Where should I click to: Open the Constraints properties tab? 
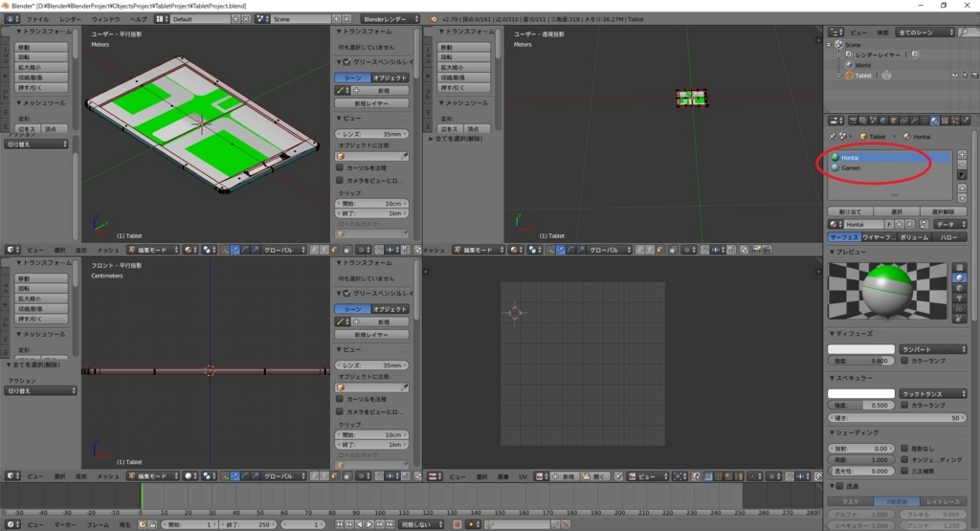(903, 120)
